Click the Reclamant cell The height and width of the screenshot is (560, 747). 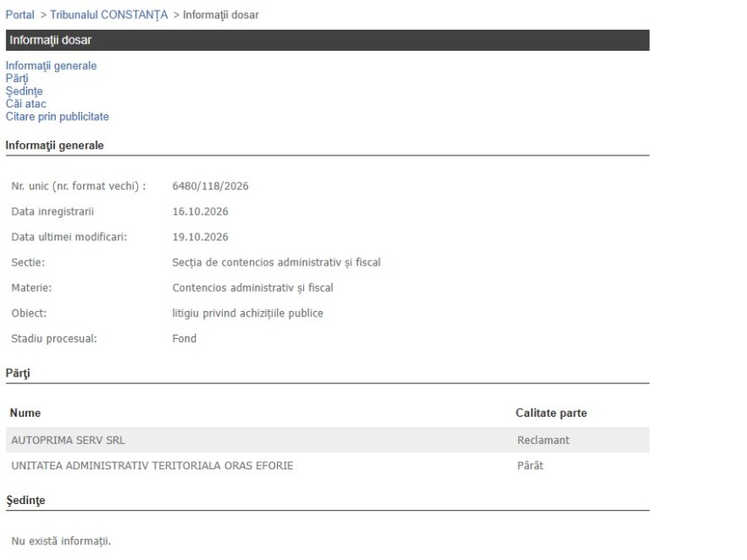tap(543, 440)
